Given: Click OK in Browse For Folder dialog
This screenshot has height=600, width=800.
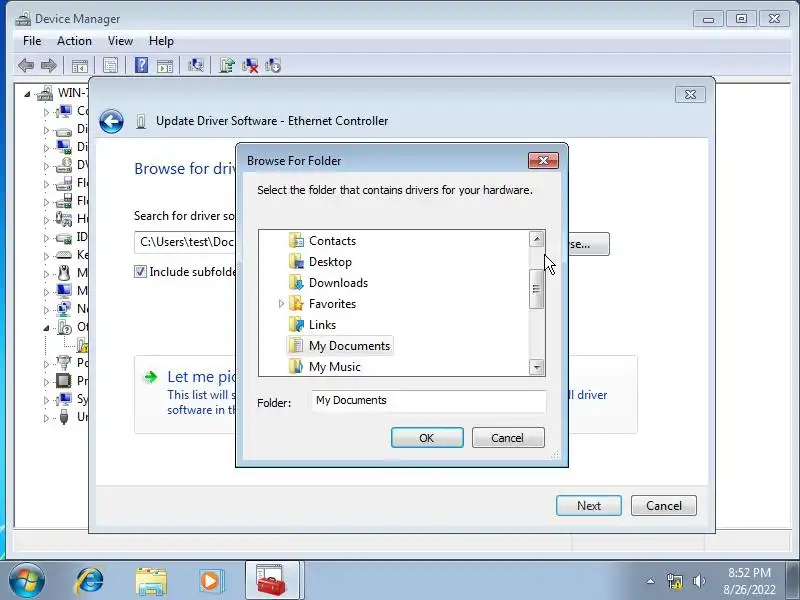Looking at the screenshot, I should (x=427, y=438).
